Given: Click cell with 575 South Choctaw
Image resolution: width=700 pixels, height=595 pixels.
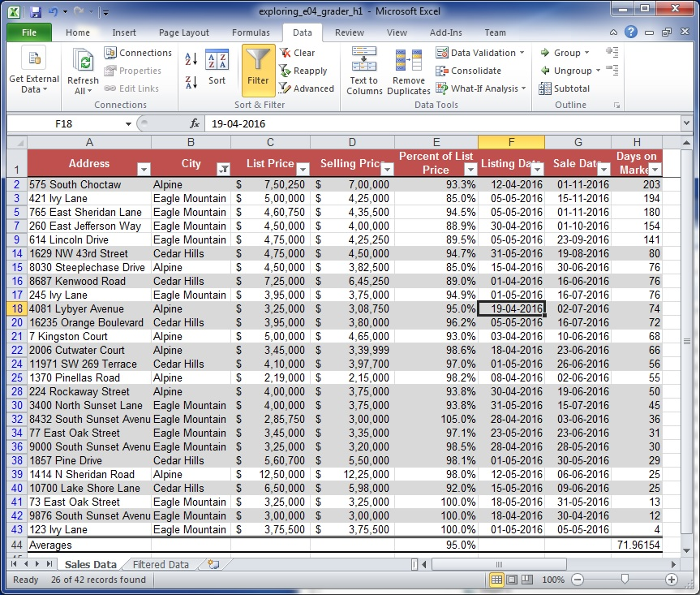Looking at the screenshot, I should coord(89,185).
